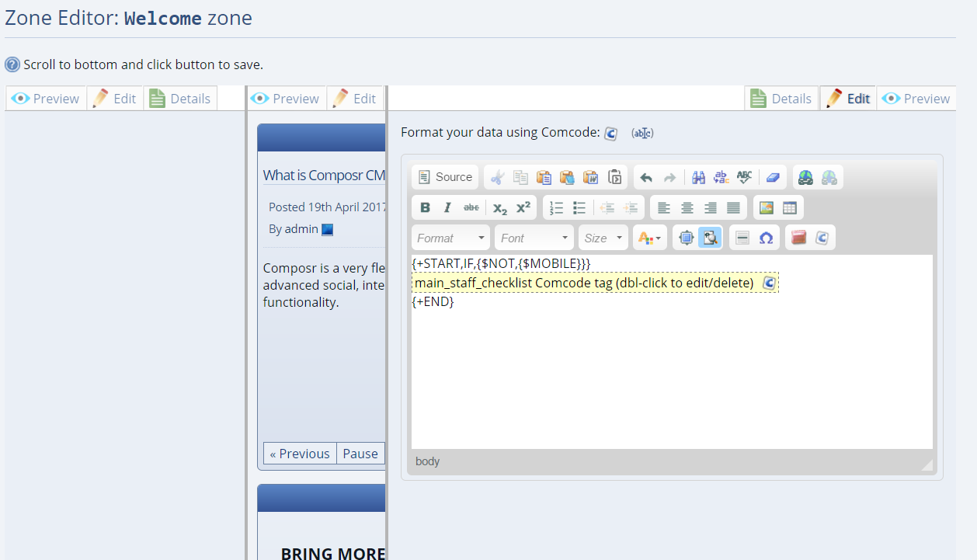Click the special character omega icon
The height and width of the screenshot is (560, 977).
pos(766,238)
